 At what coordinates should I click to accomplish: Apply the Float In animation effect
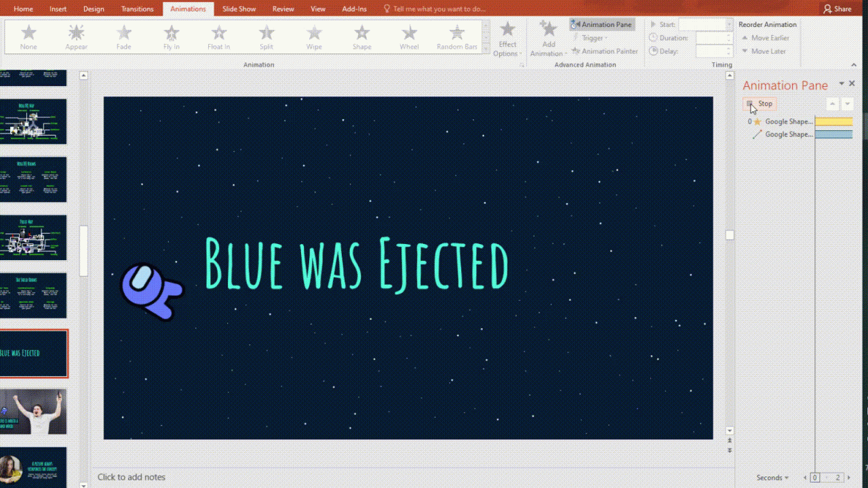coord(219,37)
